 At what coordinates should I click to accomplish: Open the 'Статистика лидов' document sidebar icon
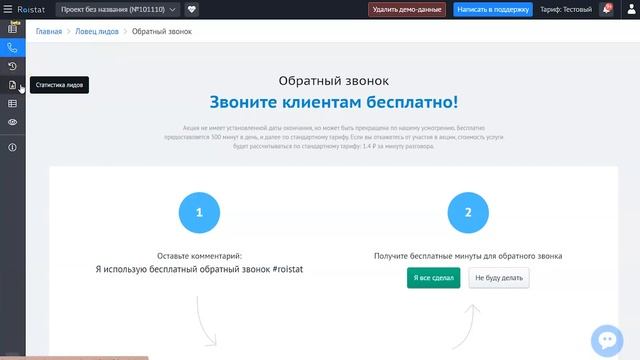pos(13,85)
